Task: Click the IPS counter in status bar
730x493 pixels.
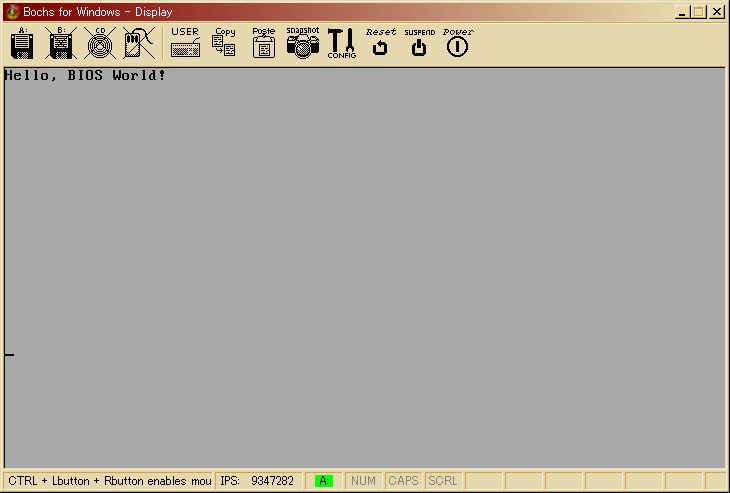Action: 257,480
